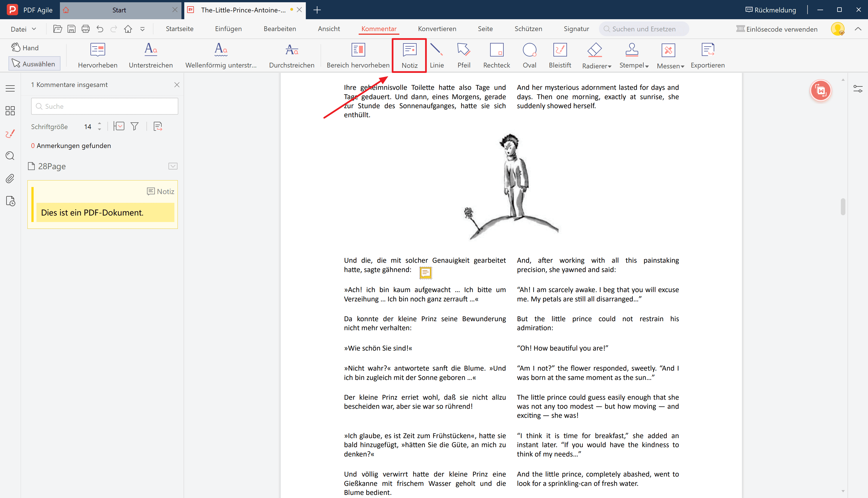Toggle the Hand navigation mode

(x=25, y=47)
